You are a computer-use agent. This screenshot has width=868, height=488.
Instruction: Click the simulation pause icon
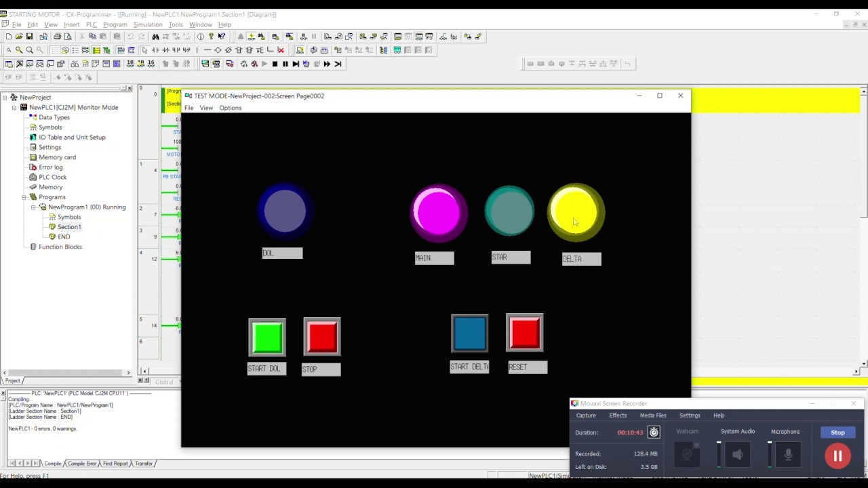click(285, 64)
